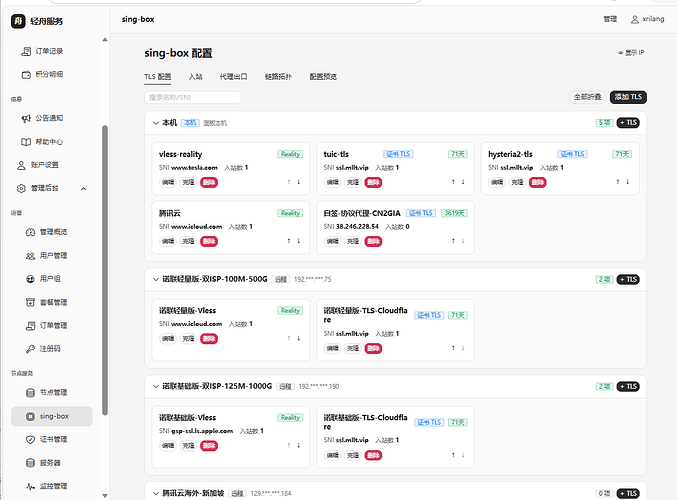Open the xrilang user profile icon

point(635,19)
